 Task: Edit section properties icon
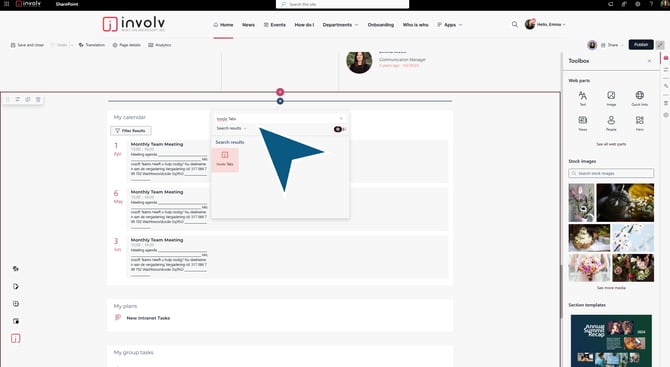tap(18, 99)
